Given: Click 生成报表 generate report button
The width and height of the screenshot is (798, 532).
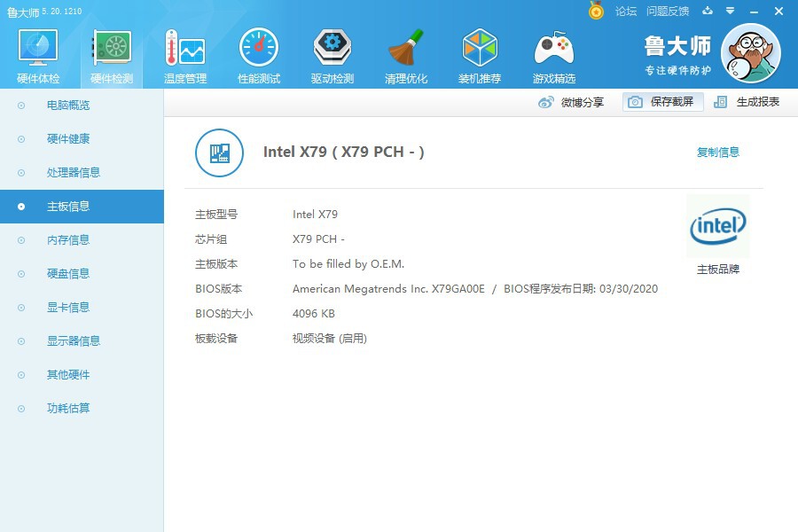Looking at the screenshot, I should [747, 102].
